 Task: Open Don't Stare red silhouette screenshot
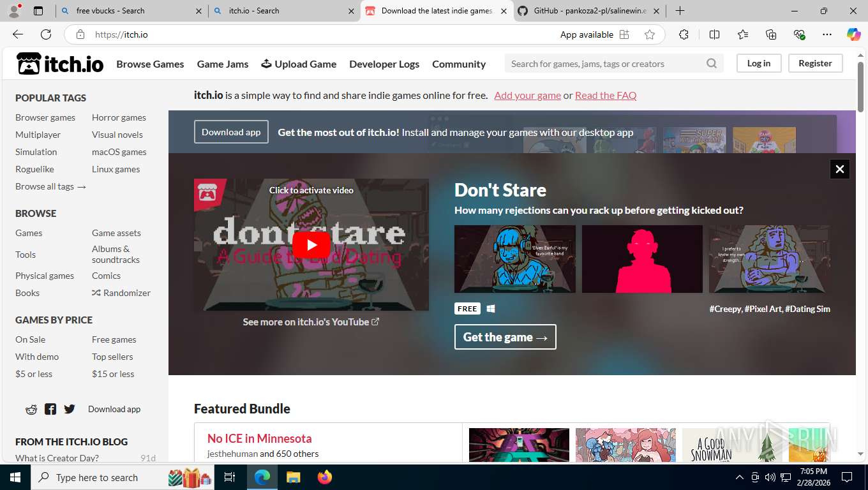tap(642, 259)
